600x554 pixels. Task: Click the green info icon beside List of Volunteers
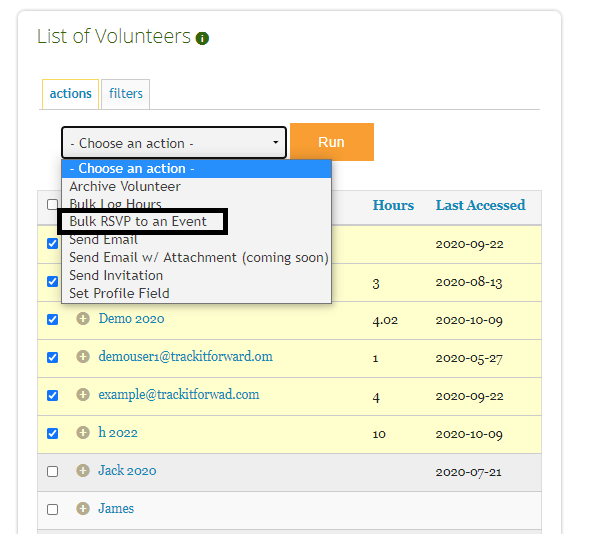coord(203,39)
